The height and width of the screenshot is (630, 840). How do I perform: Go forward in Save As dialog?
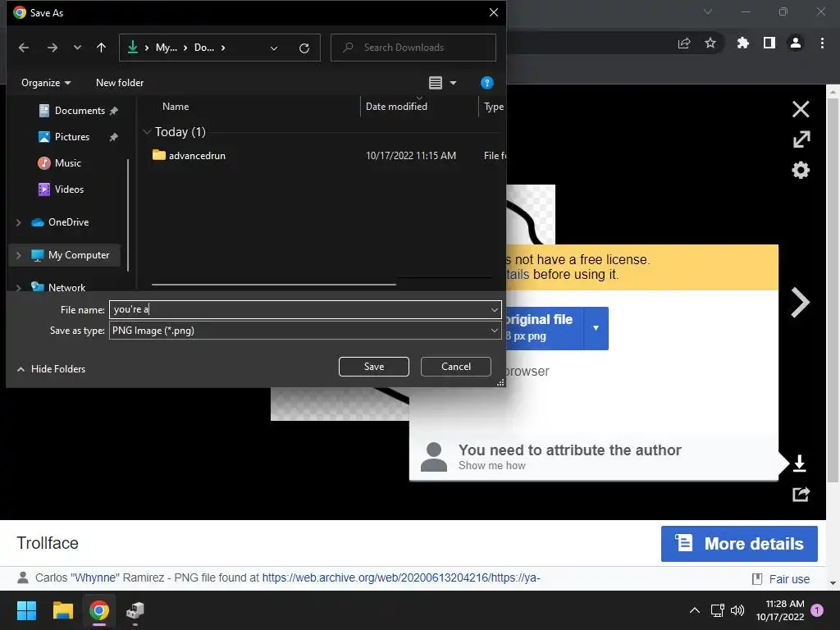point(52,48)
